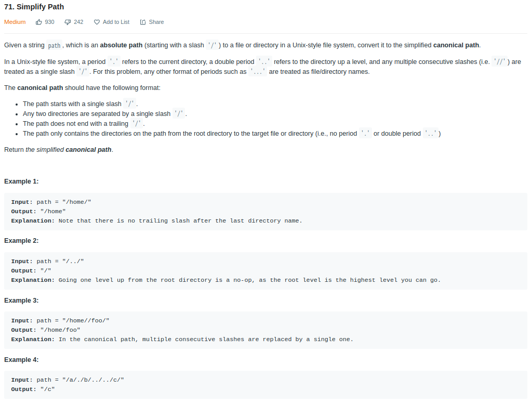Click the bold absolute path text
Screen dimensions: 532x403
121,45
